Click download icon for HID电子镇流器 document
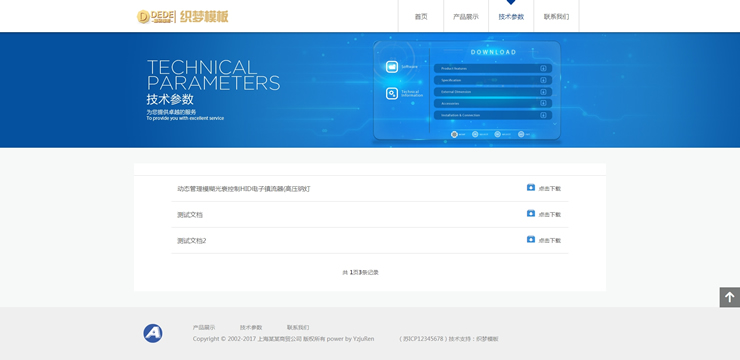This screenshot has height=360, width=740. click(x=531, y=188)
